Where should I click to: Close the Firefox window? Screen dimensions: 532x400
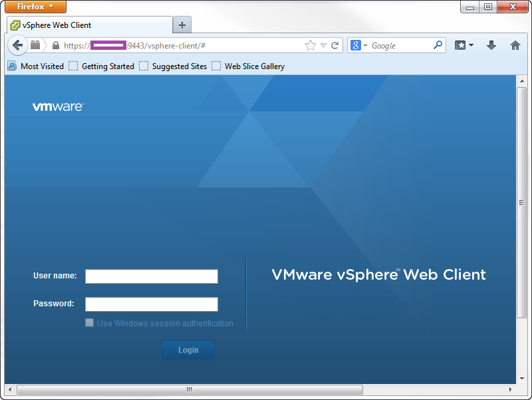pos(513,7)
